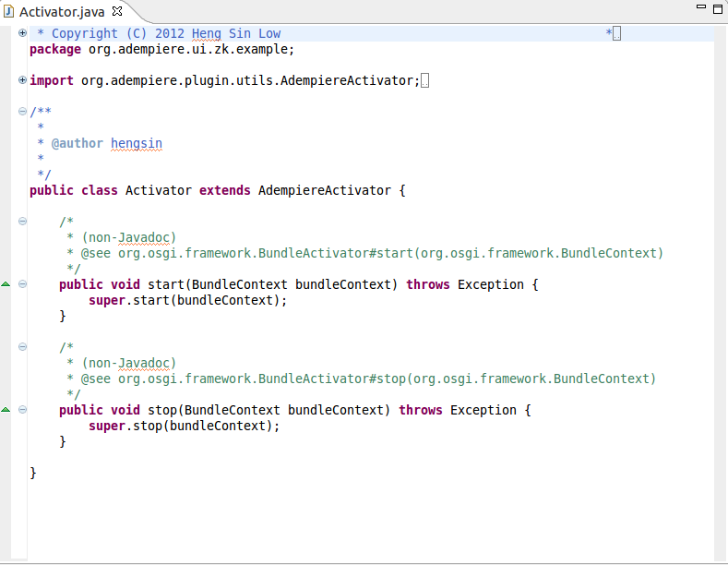This screenshot has height=565, width=728.
Task: Click the Java file icon on the Activator.java tab
Action: 10,12
